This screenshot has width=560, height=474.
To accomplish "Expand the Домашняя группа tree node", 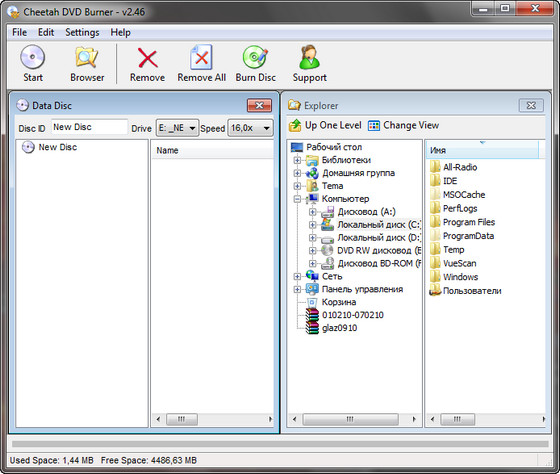I will 297,173.
